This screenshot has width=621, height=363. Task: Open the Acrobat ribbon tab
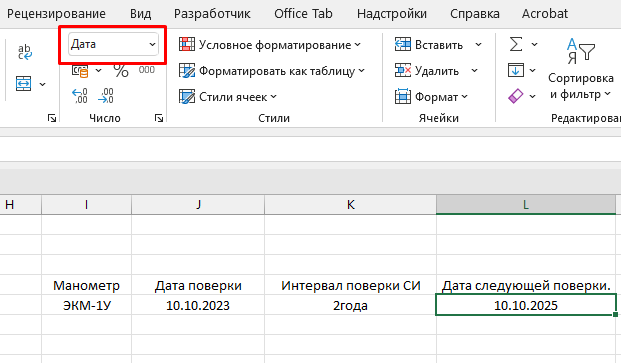(x=545, y=14)
